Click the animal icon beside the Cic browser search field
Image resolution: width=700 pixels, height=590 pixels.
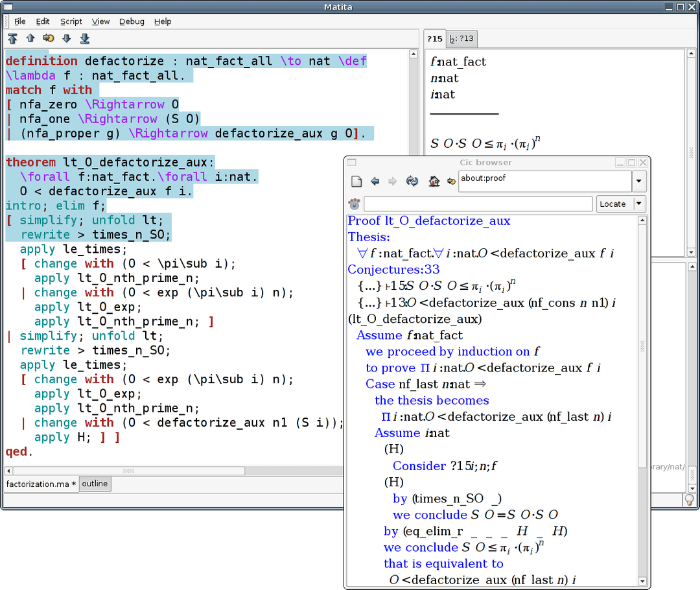(355, 204)
